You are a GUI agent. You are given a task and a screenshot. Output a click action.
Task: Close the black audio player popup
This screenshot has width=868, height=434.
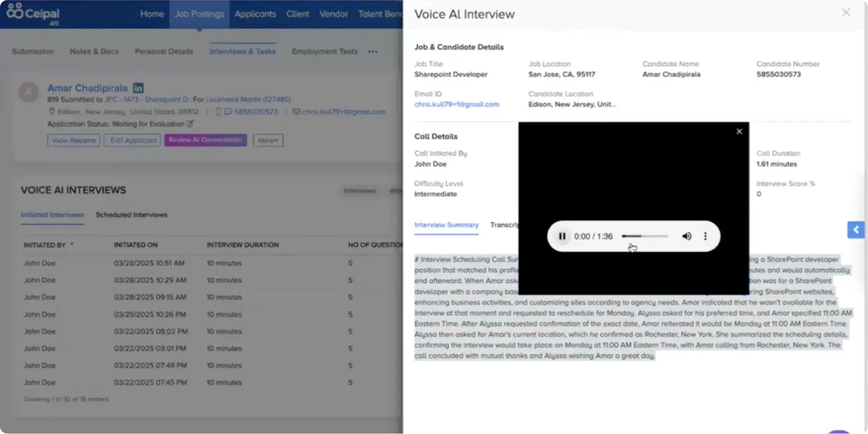(x=739, y=132)
